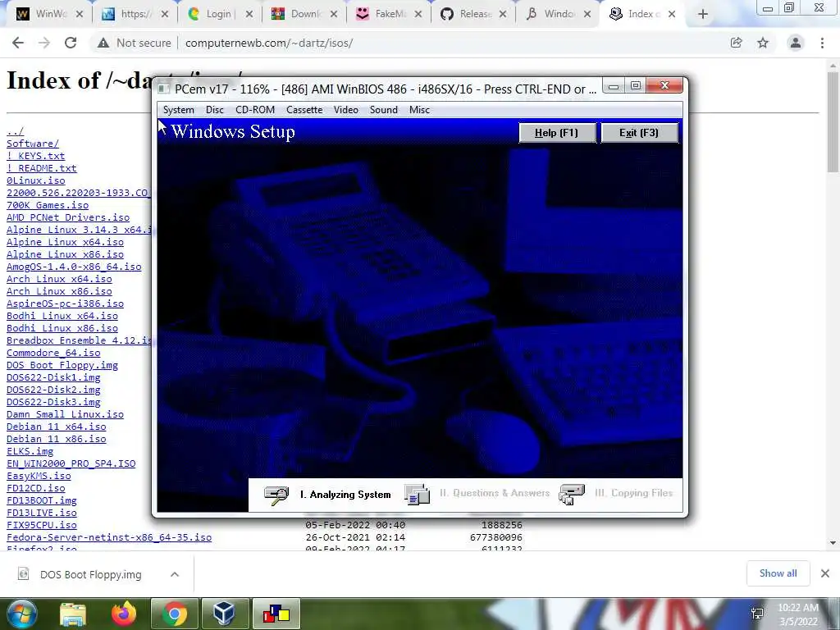This screenshot has height=630, width=840.
Task: Switch to the WinWorld tab
Action: pos(49,15)
